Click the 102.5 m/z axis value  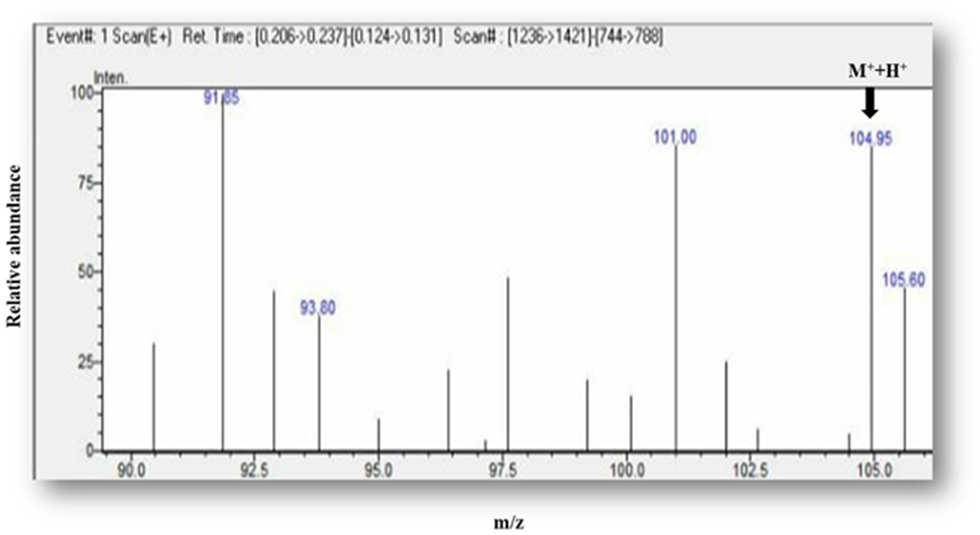(x=750, y=471)
